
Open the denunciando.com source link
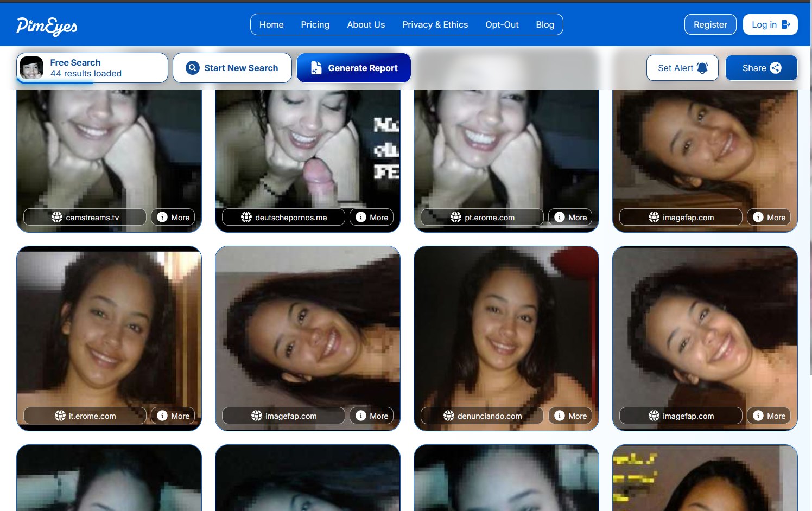(x=483, y=416)
